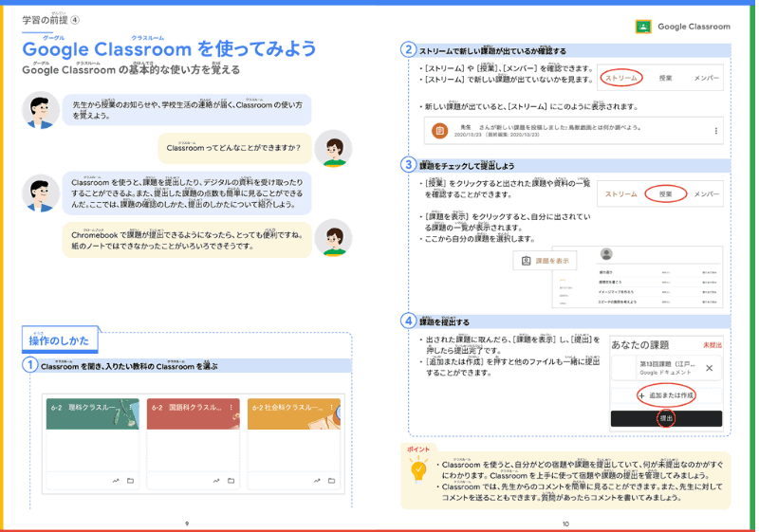This screenshot has height=532, width=759.
Task: Click the step 4 heading 課題を提出する
Action: coord(444,321)
